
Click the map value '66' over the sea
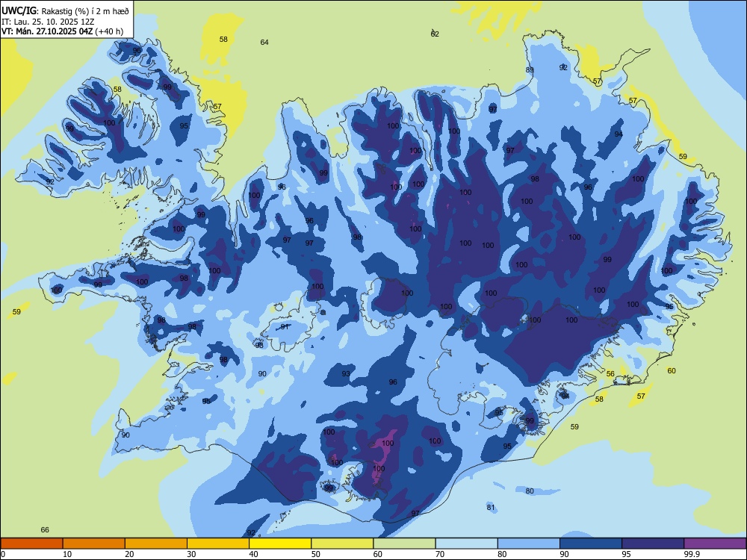(x=45, y=530)
